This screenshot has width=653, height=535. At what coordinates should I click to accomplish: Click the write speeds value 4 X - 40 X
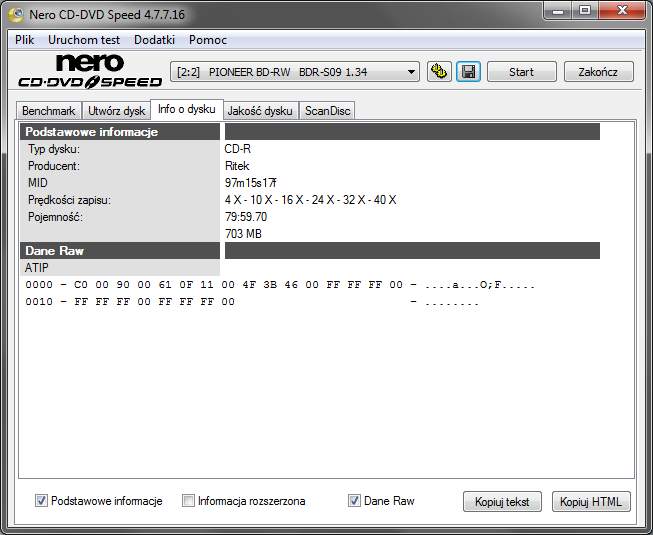(x=311, y=200)
